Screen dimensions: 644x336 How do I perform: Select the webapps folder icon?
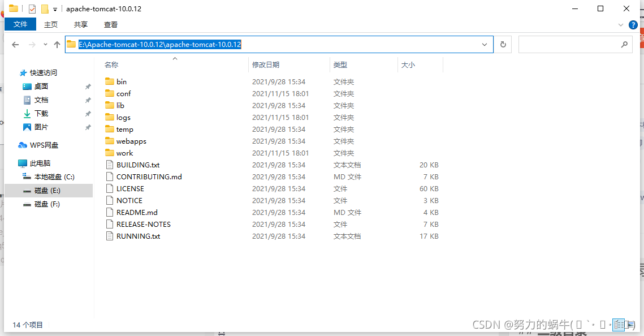[109, 141]
